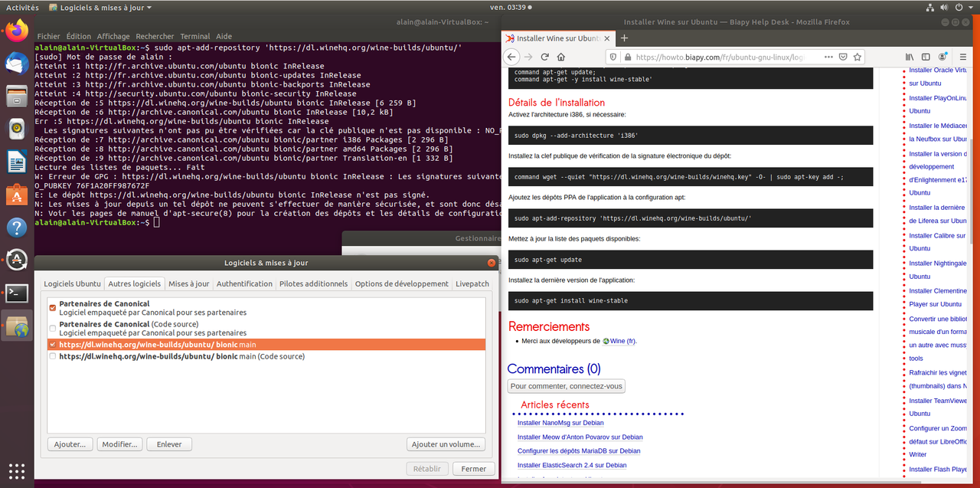Reload the Firefox page
Image resolution: width=980 pixels, height=488 pixels.
click(545, 57)
